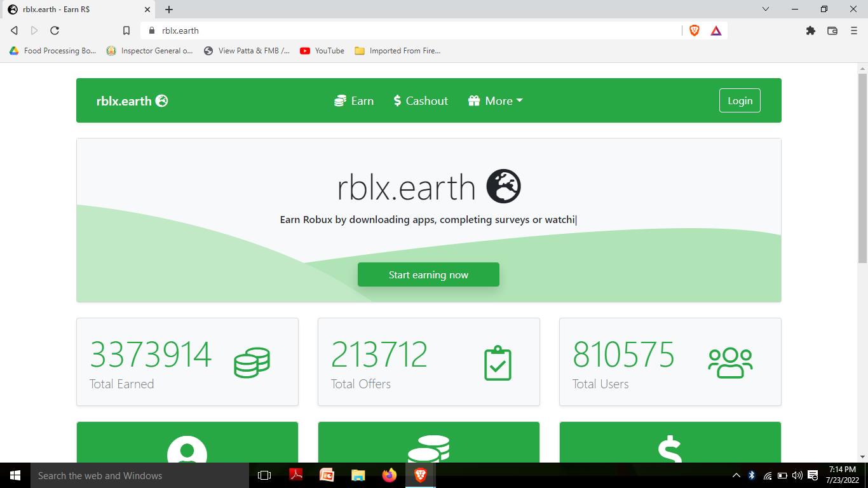Launch Adobe Acrobat Reader from taskbar
Screen dimensions: 868x488
[295, 475]
